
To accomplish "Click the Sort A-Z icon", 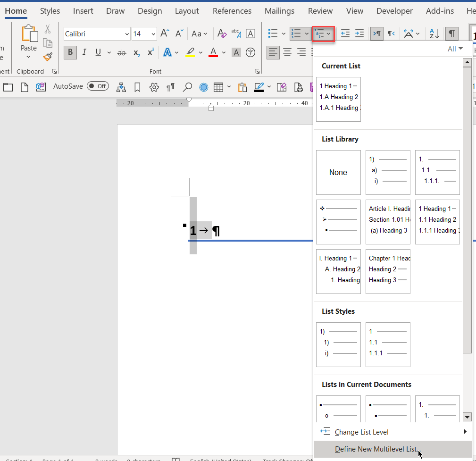I will point(434,34).
